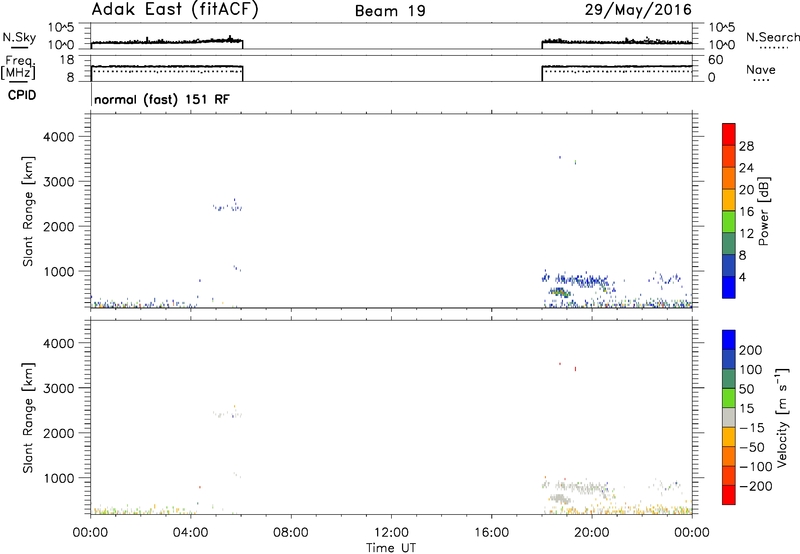The image size is (800, 554).
Task: Click the '20:00' time axis label
Action: click(592, 533)
